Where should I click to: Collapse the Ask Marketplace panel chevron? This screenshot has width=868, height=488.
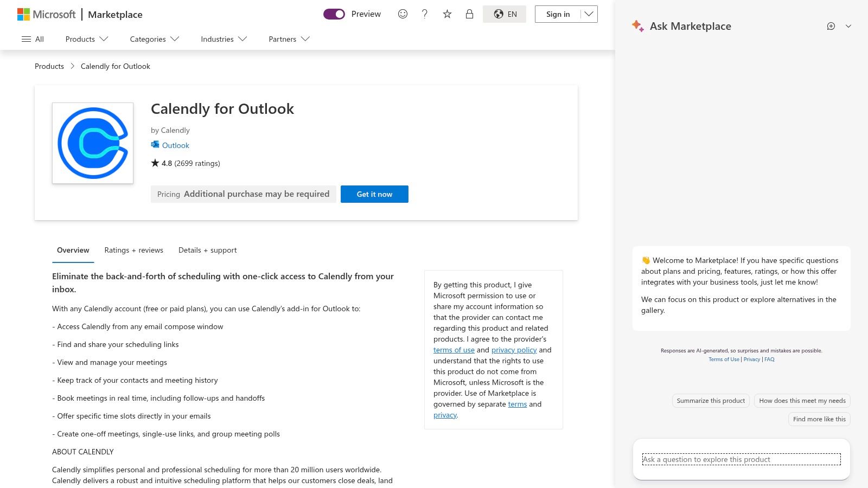pyautogui.click(x=848, y=26)
